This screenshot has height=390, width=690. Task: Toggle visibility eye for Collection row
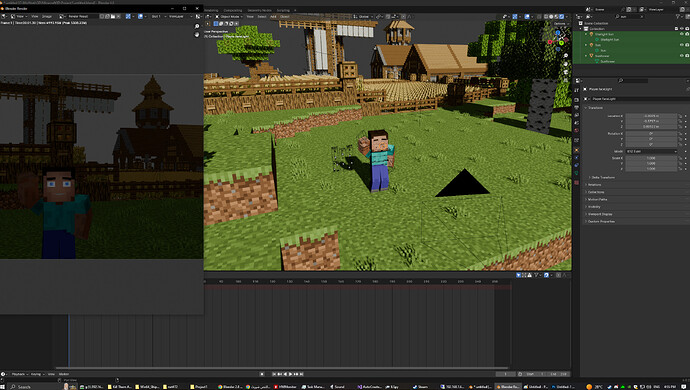point(682,29)
